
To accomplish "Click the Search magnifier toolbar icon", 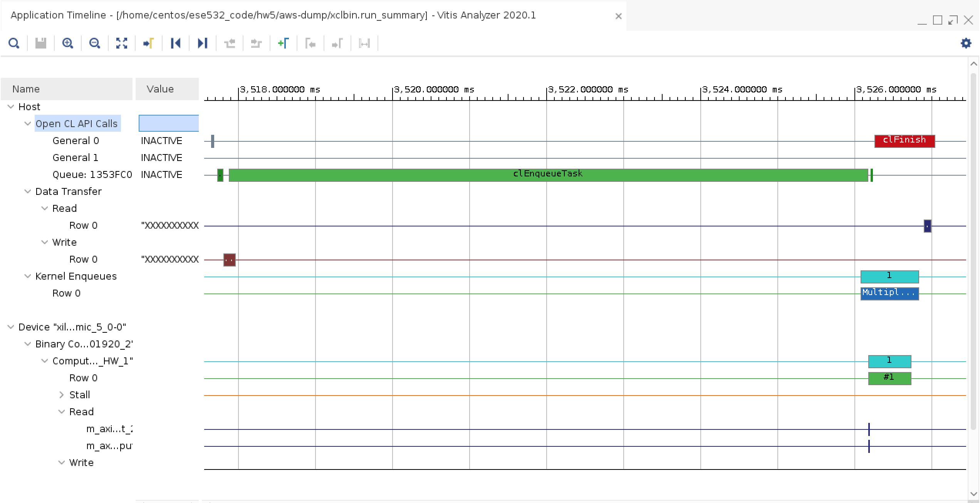I will tap(14, 43).
